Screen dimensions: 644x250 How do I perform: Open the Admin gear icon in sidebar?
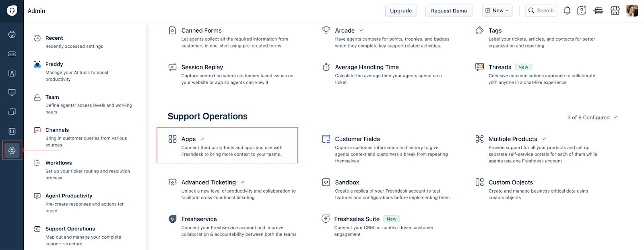pyautogui.click(x=12, y=150)
